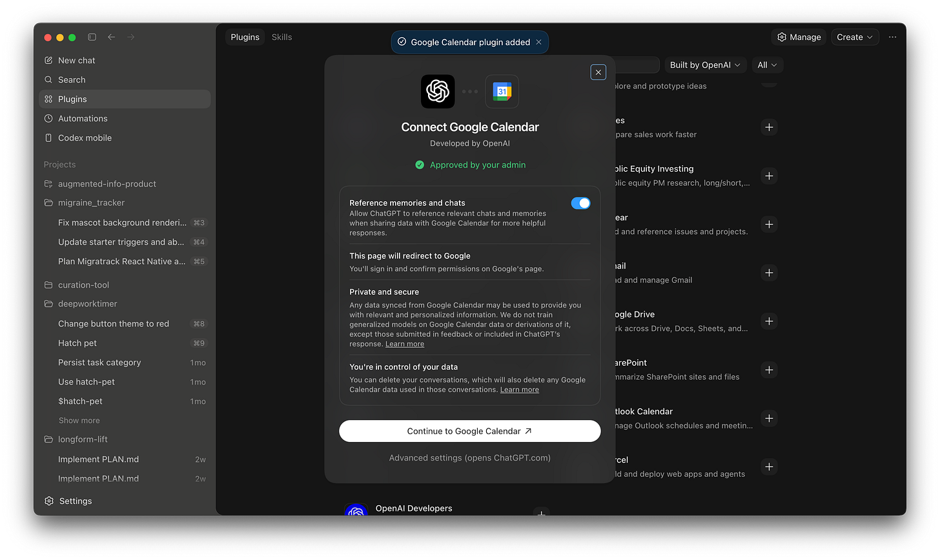Add the Public Equity Investing plugin

coord(769,175)
